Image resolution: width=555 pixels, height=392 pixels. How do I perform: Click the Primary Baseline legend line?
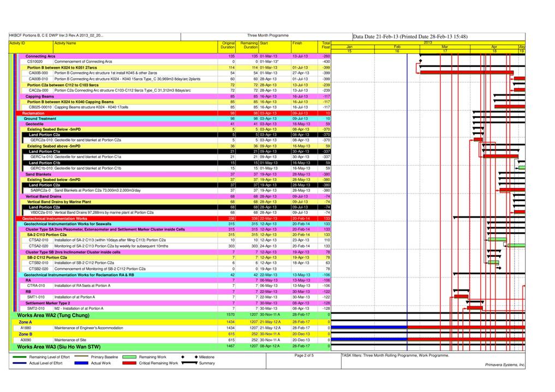click(x=81, y=357)
